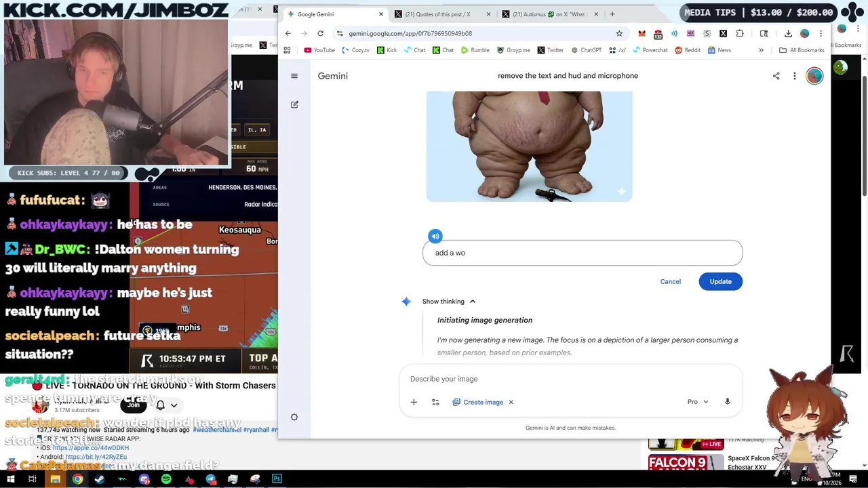868x488 pixels.
Task: Open the Powerchat bookmark
Action: pyautogui.click(x=650, y=50)
